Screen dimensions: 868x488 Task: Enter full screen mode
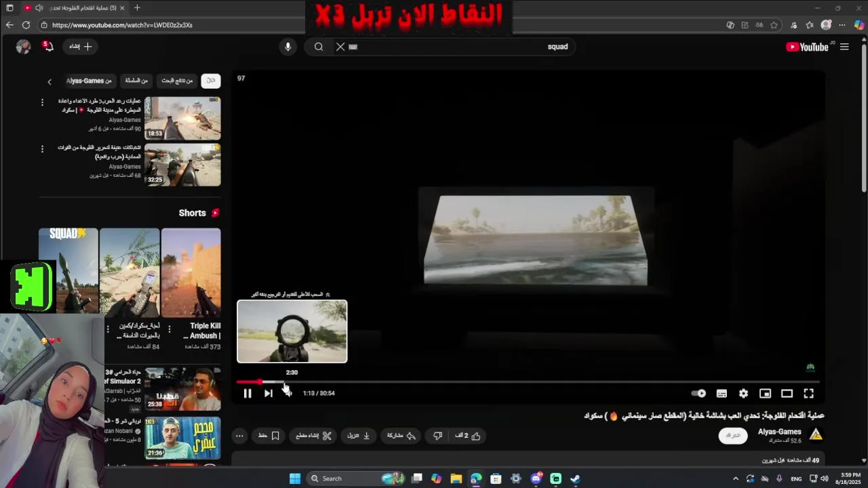(x=808, y=393)
